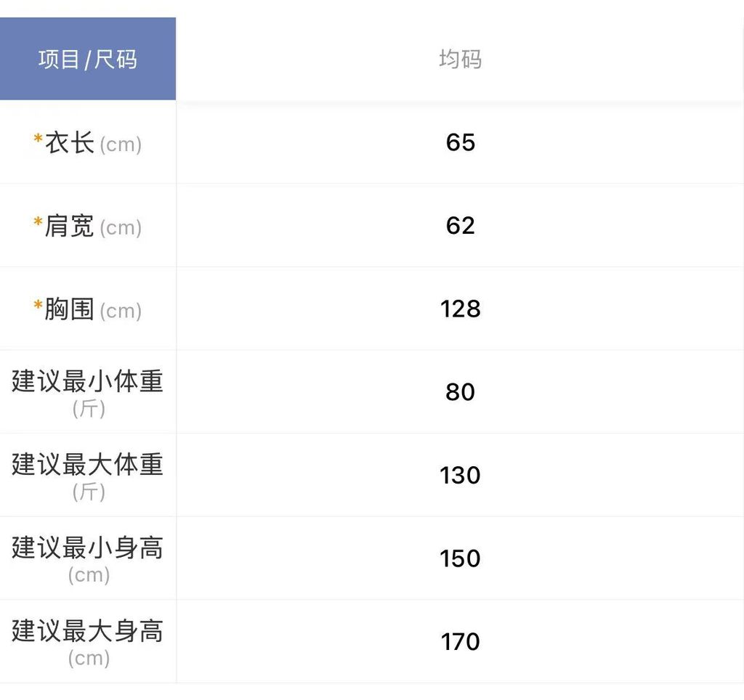Screen dimensions: 744x700
Task: Select the minimum weight value 80
Action: pos(460,392)
